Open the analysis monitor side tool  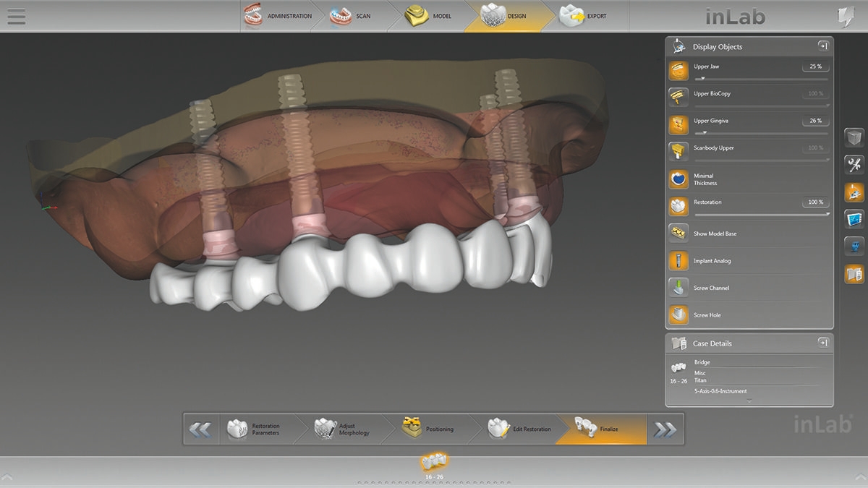pyautogui.click(x=854, y=219)
